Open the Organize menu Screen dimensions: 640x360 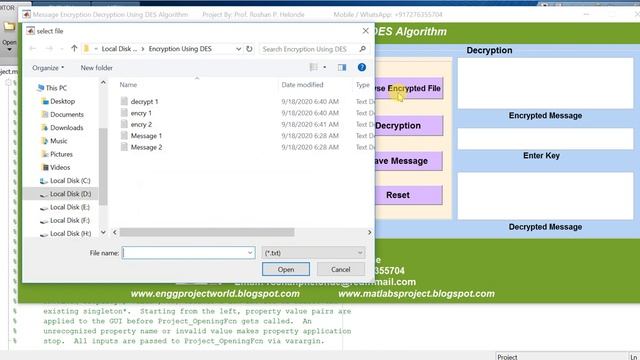(48, 68)
